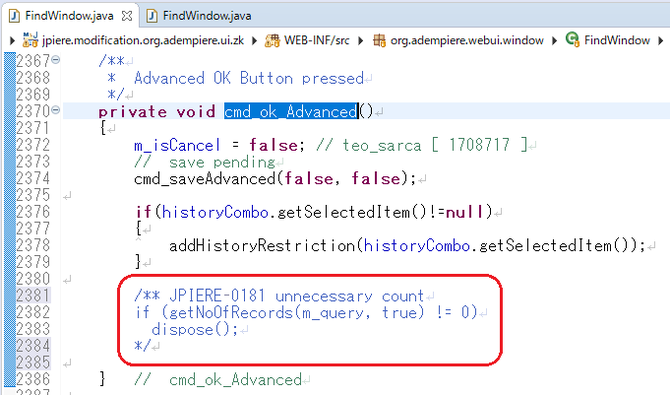Click the class icon beside FindWindow
The width and height of the screenshot is (670, 395).
pos(572,39)
